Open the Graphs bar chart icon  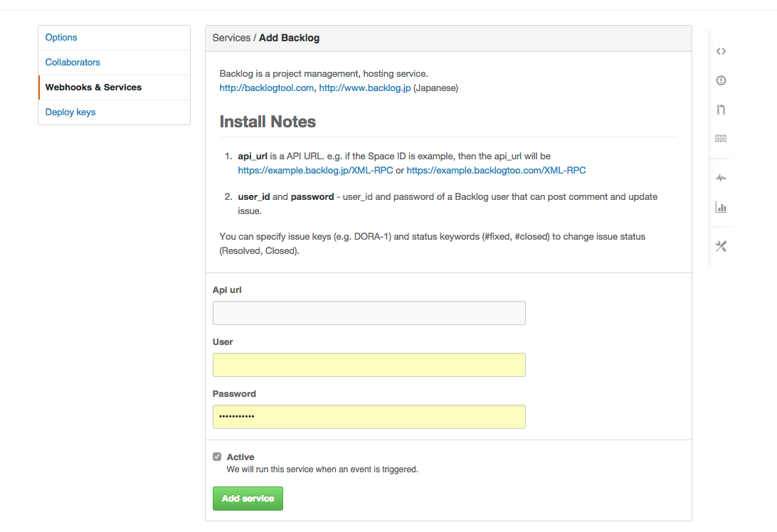[x=721, y=208]
